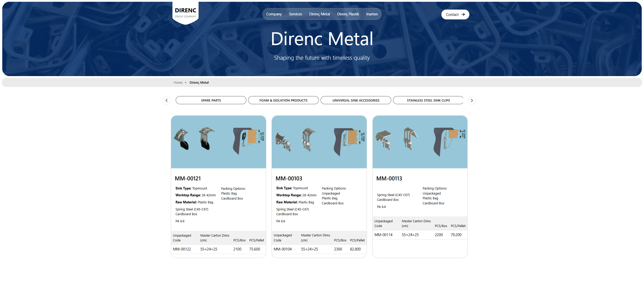
Task: Click the 2300 PCS/Box value
Action: pos(338,249)
